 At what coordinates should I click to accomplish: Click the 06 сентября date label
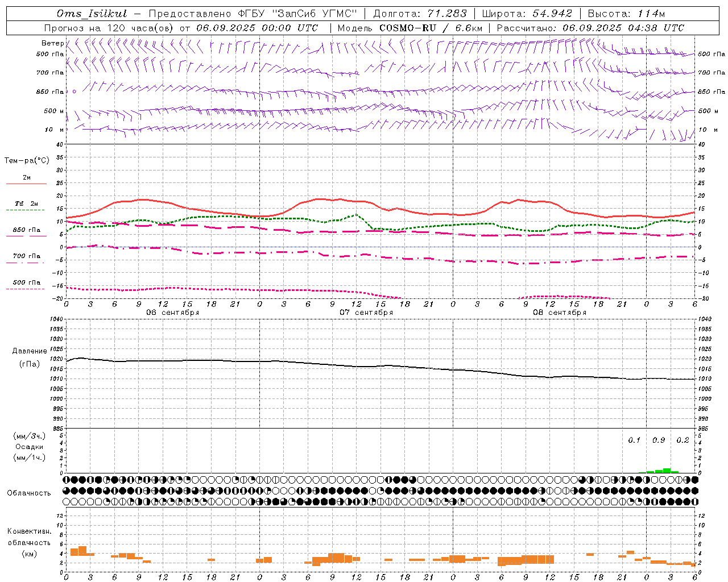coord(173,313)
